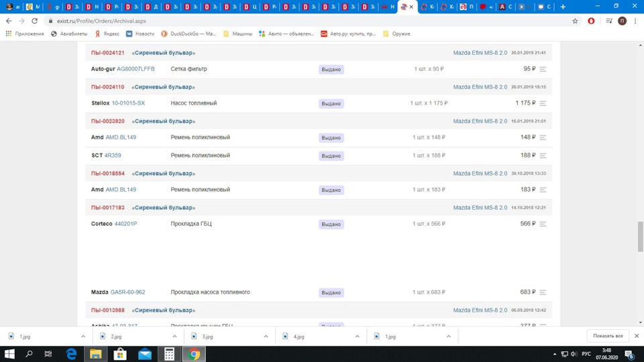Switch to Chrome on the taskbar
This screenshot has height=362, width=644.
(194, 354)
